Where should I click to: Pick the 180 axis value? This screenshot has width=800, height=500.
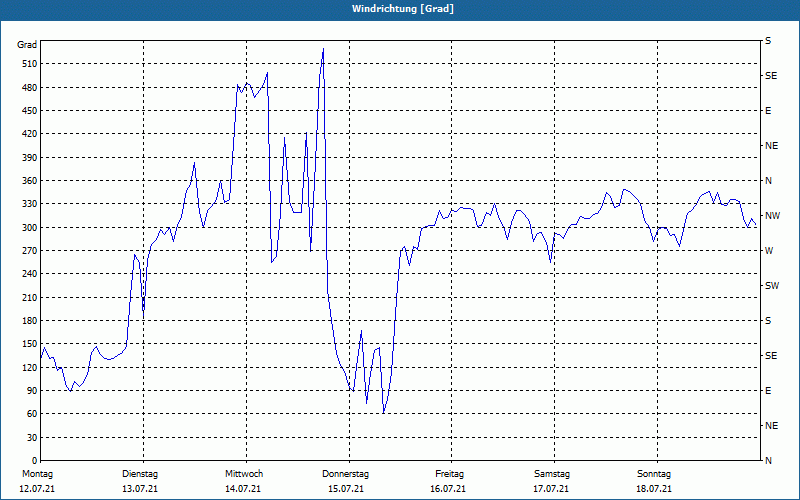[30, 321]
